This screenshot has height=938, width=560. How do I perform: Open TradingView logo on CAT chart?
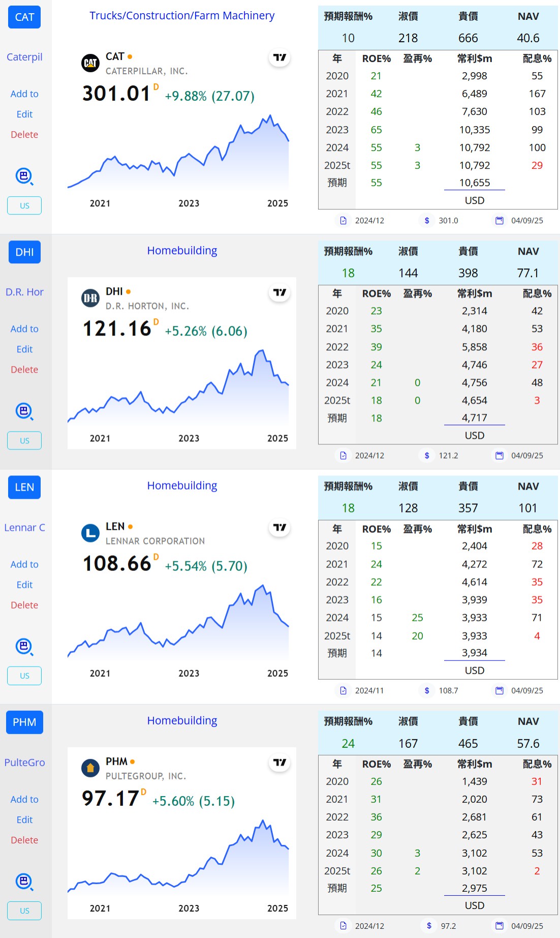[279, 57]
